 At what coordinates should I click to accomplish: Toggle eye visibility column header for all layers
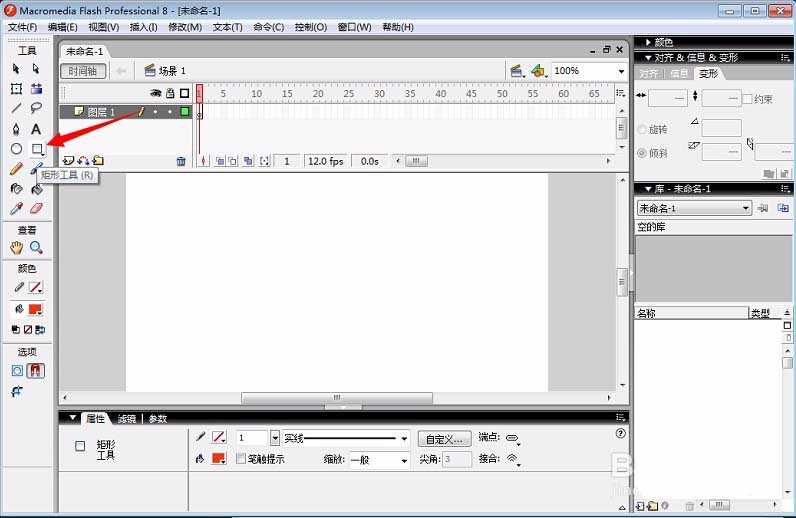pos(156,93)
